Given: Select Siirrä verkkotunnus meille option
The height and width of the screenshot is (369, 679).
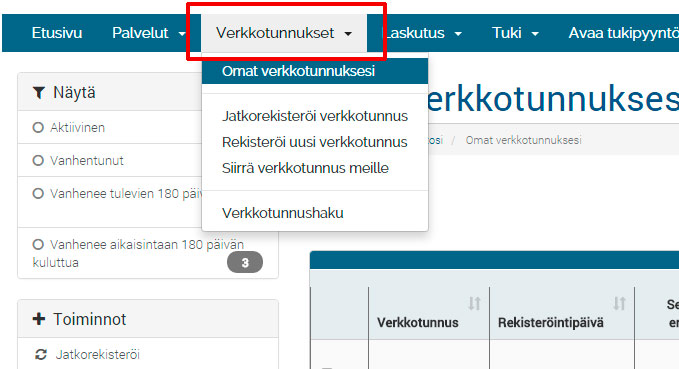Looking at the screenshot, I should (315, 168).
